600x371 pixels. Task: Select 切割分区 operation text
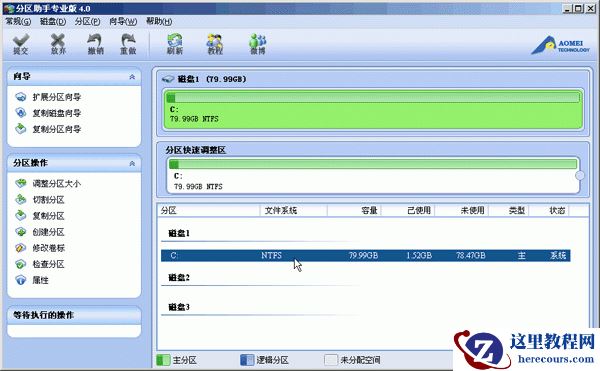pyautogui.click(x=48, y=199)
